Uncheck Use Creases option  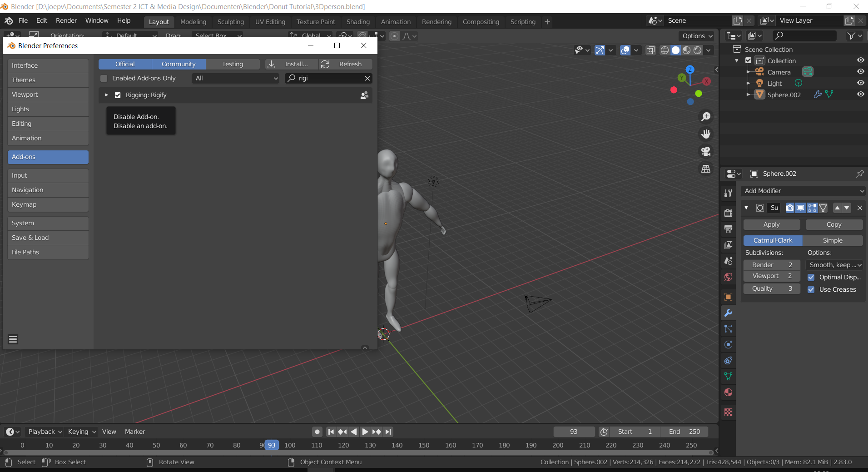pos(811,289)
